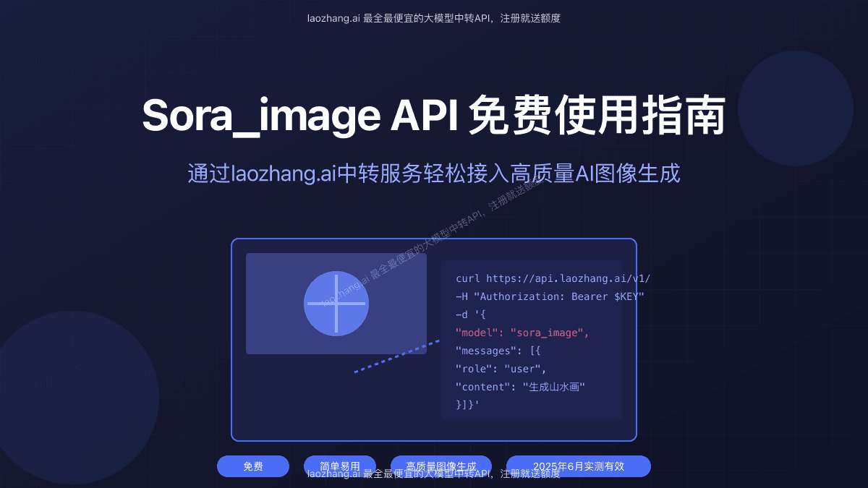Click the top laozhang.ai banner text
The height and width of the screenshot is (488, 868).
(x=434, y=18)
